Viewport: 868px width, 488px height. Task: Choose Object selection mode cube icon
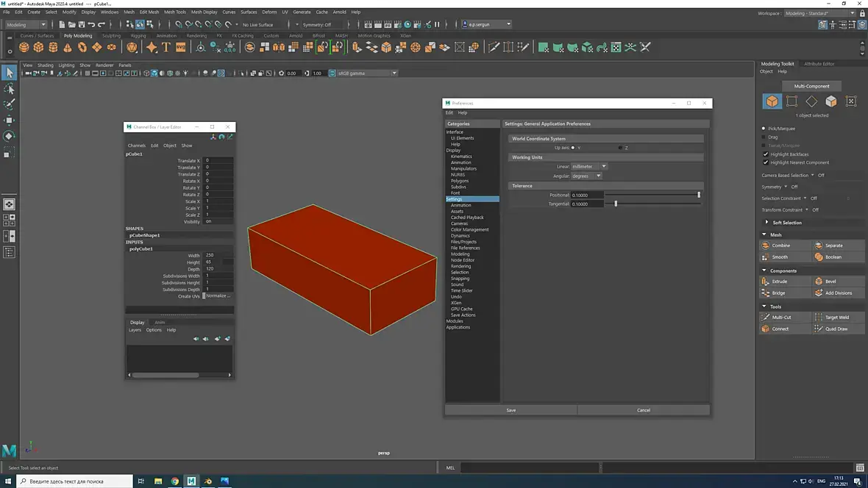click(x=772, y=101)
